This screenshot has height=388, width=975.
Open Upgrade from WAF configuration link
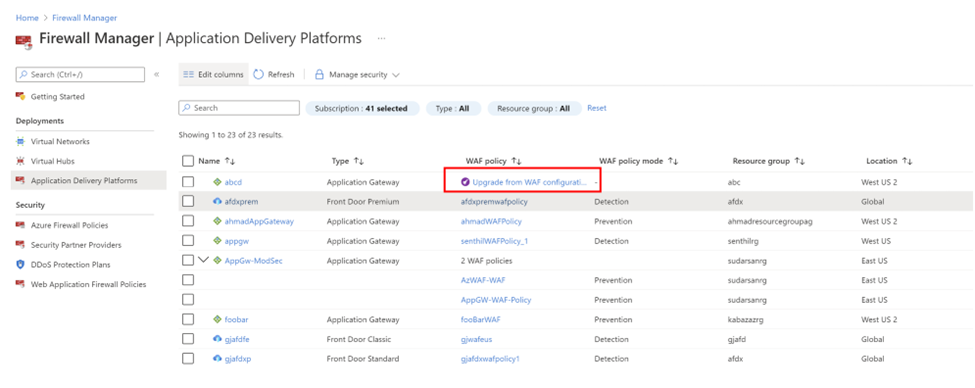click(530, 182)
